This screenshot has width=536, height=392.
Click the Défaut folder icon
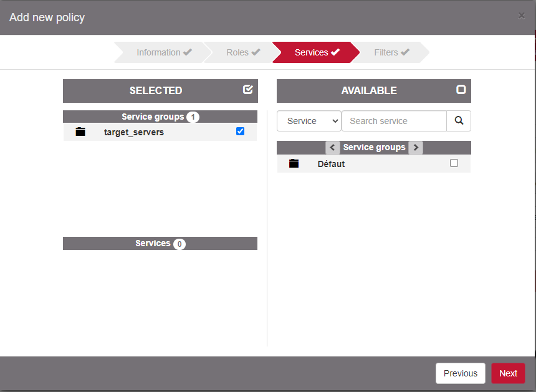pos(294,164)
